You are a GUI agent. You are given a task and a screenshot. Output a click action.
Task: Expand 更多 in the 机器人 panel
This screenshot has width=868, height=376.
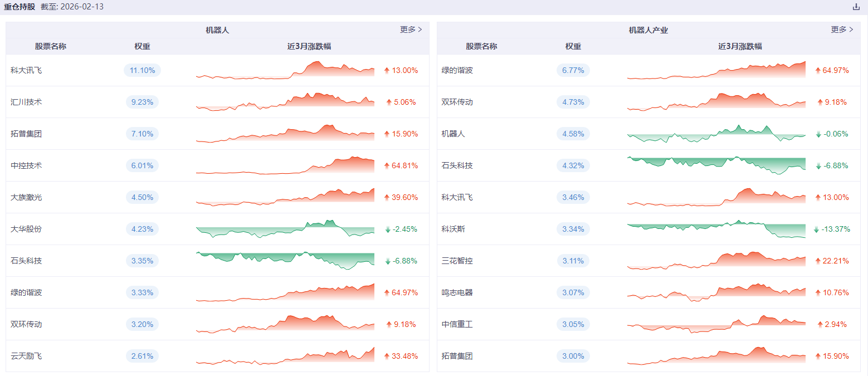(411, 30)
